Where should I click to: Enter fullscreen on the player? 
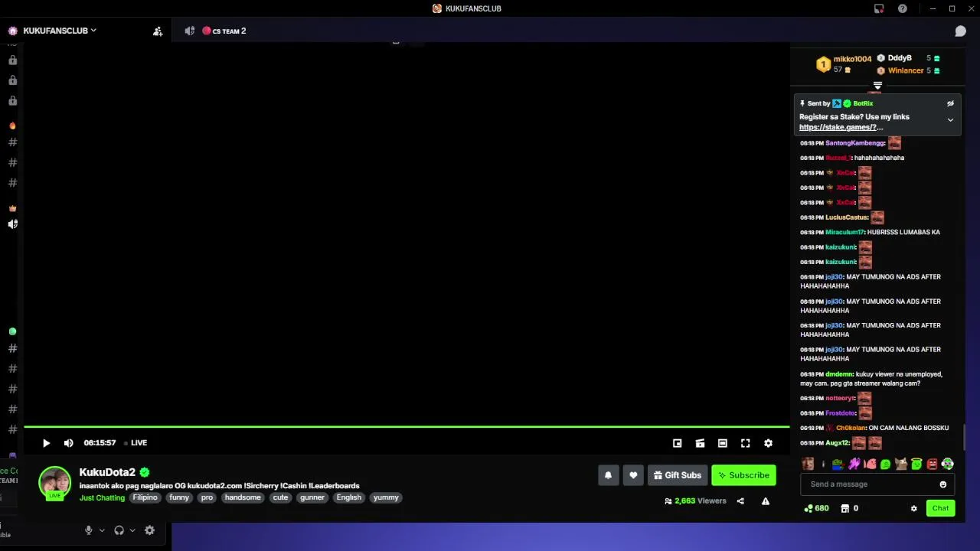tap(745, 443)
